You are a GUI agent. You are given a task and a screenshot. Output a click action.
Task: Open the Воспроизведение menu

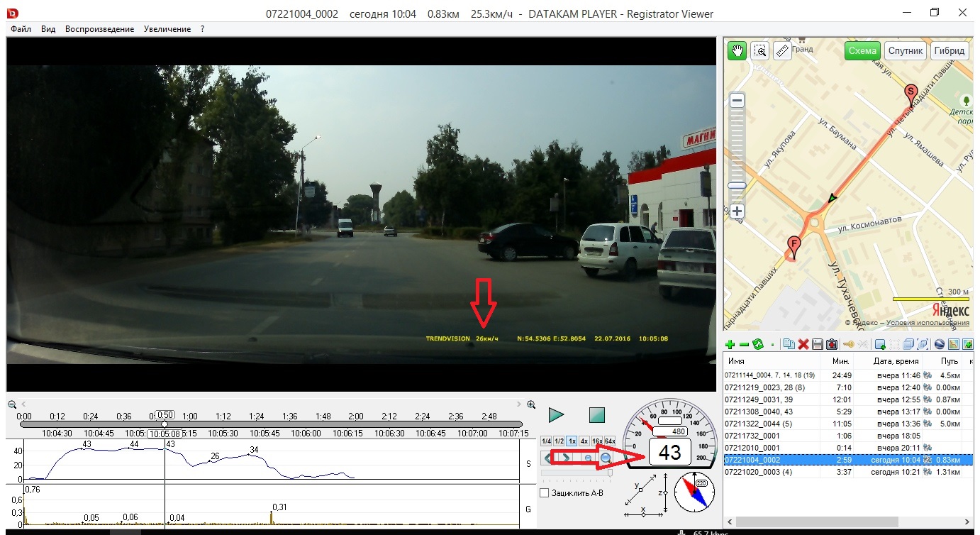click(x=99, y=29)
